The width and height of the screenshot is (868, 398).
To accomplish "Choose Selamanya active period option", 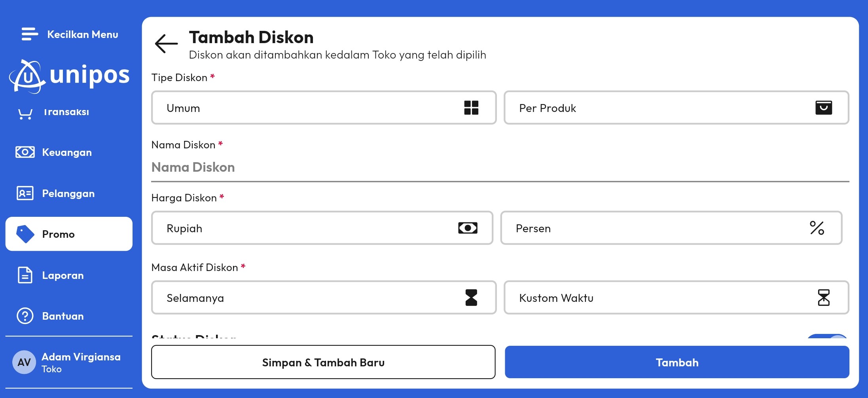I will pyautogui.click(x=323, y=298).
